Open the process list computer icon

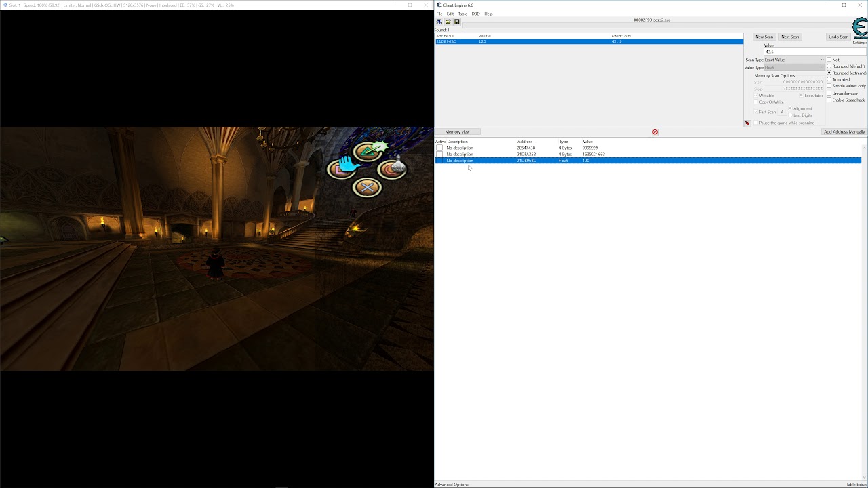439,22
